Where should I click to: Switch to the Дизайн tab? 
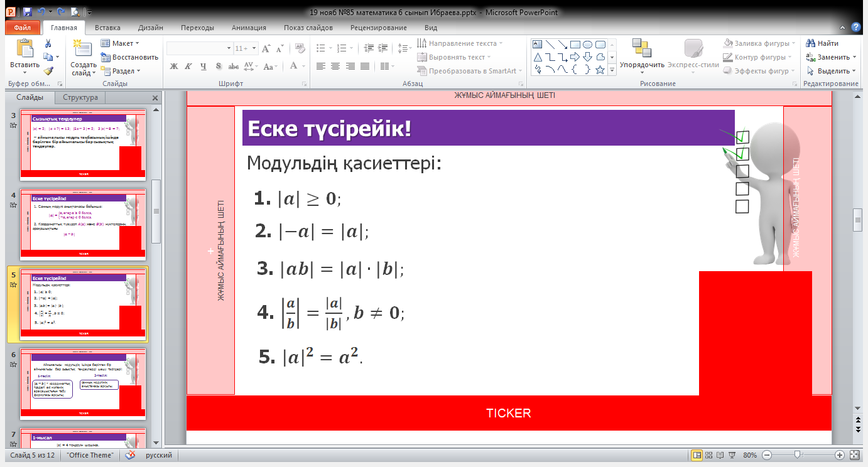click(151, 28)
